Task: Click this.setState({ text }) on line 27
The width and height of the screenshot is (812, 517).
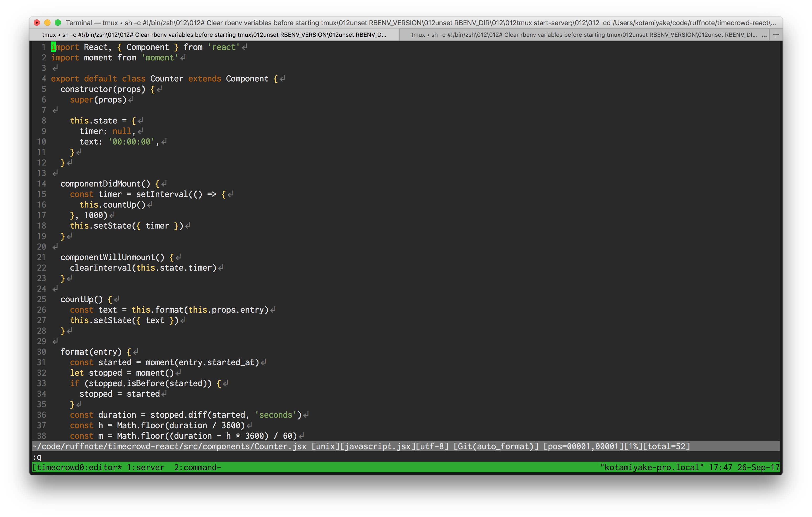Action: 124,320
